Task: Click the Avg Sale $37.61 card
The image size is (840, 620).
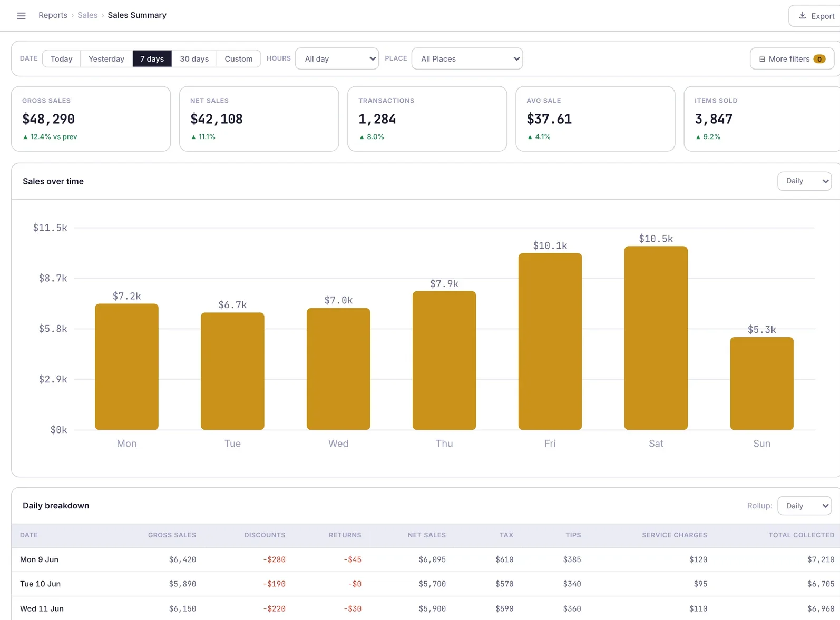Action: point(595,119)
